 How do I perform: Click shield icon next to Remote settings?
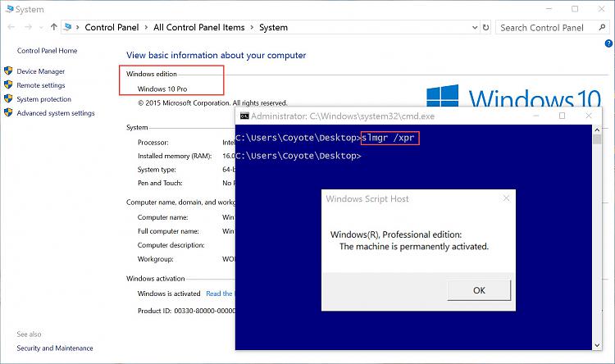[8, 84]
